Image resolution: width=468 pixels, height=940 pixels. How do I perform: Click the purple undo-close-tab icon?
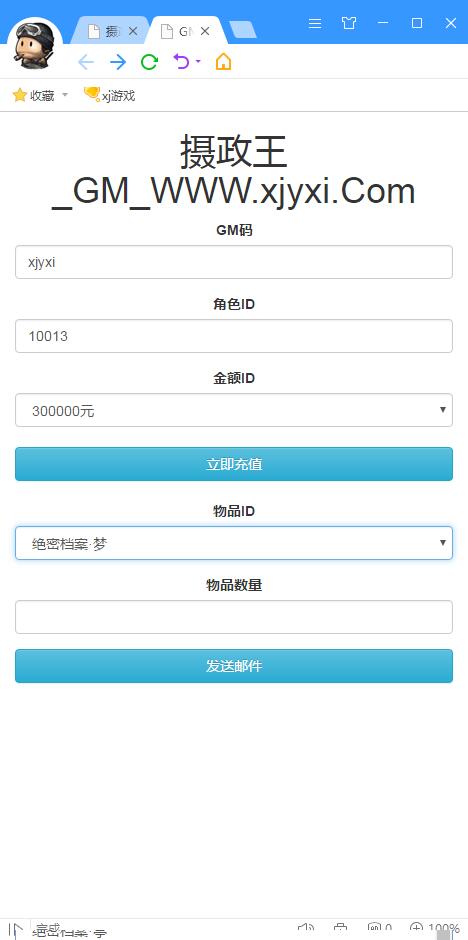[181, 61]
